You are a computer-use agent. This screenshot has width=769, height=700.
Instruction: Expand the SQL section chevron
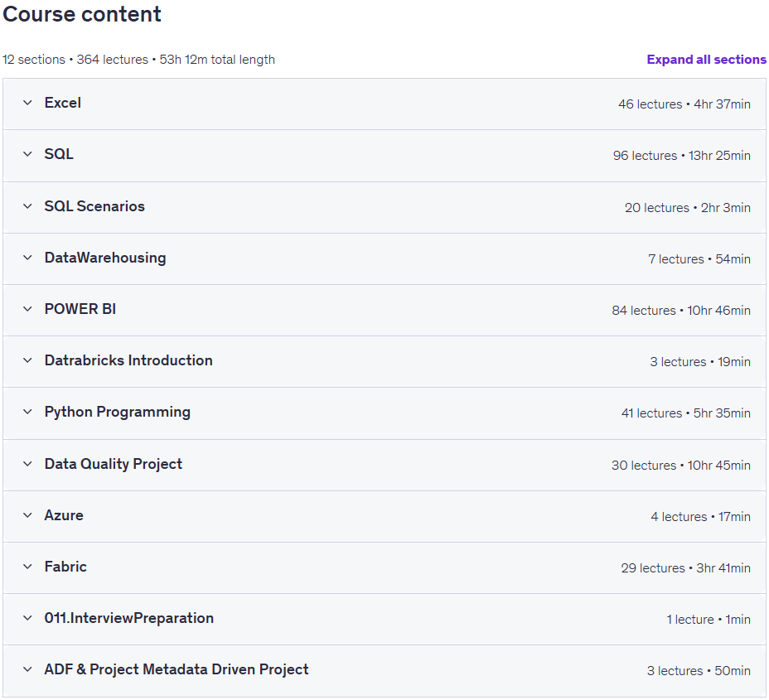(x=27, y=154)
